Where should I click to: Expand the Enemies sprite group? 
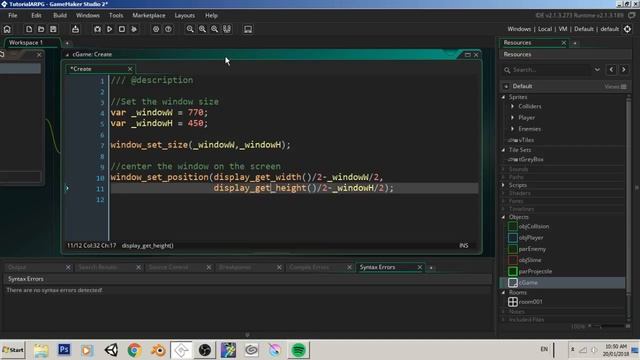click(513, 129)
